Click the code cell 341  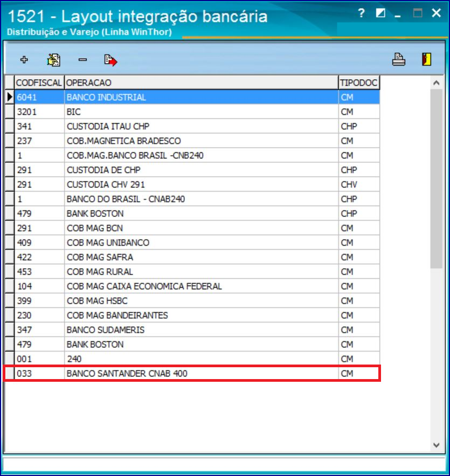tap(39, 127)
